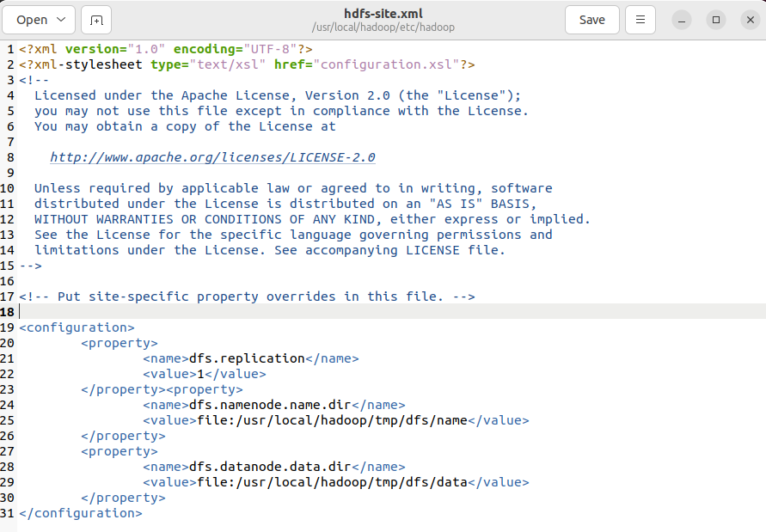Click the /usr/local/hadoop/etc/hadoop path subtitle

383,28
